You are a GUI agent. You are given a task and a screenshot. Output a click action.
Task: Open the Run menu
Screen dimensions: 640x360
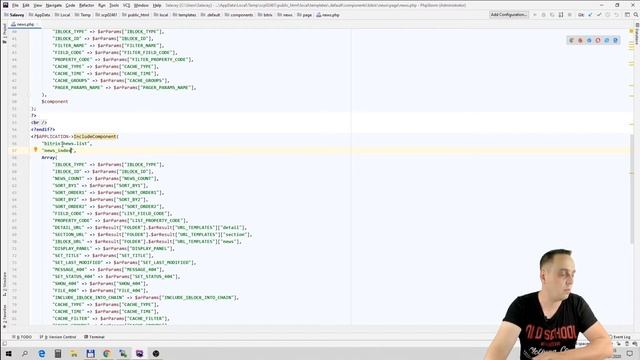(102, 5)
